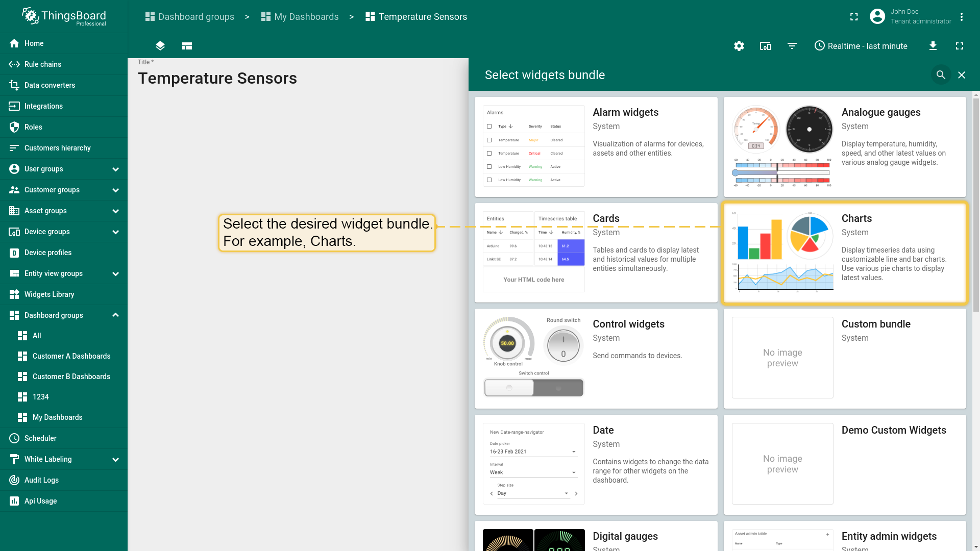
Task: Click the Api Usage sidebar icon
Action: coord(14,501)
